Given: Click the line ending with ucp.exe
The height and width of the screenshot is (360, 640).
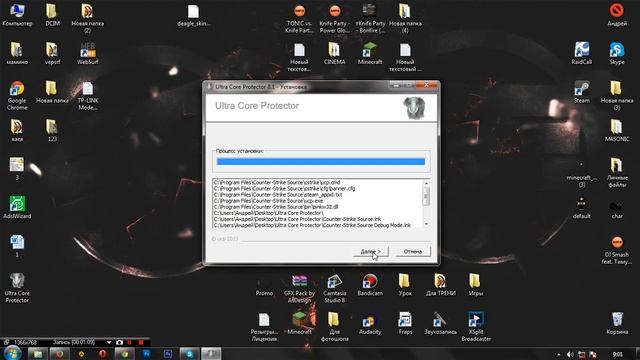Looking at the screenshot, I should pyautogui.click(x=268, y=201).
